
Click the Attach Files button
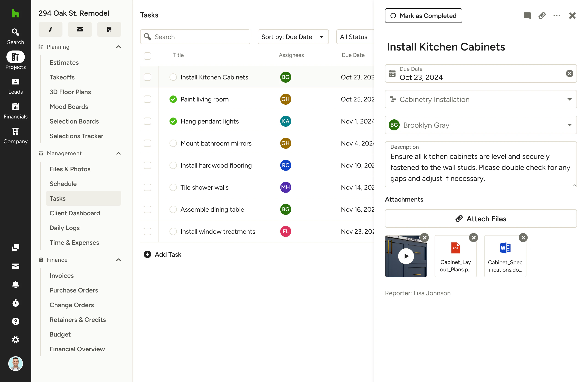click(x=480, y=219)
